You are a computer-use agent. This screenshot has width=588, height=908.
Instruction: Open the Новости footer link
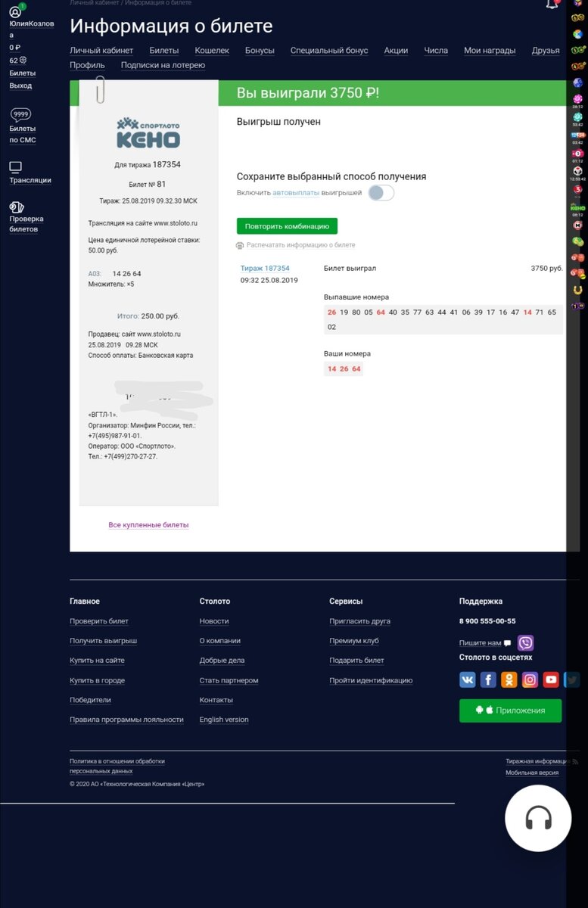[x=214, y=621]
